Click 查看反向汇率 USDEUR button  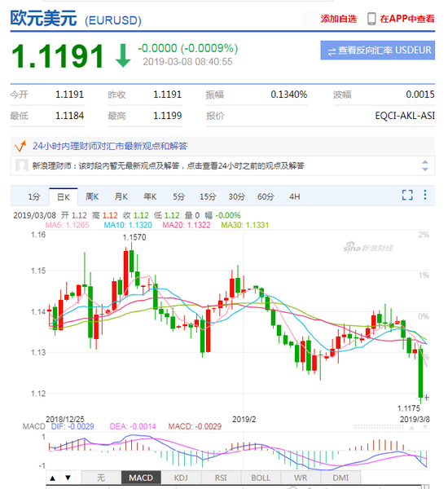378,51
